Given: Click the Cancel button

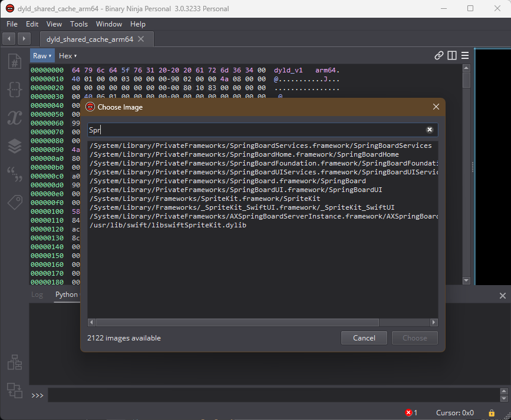Looking at the screenshot, I should (364, 338).
